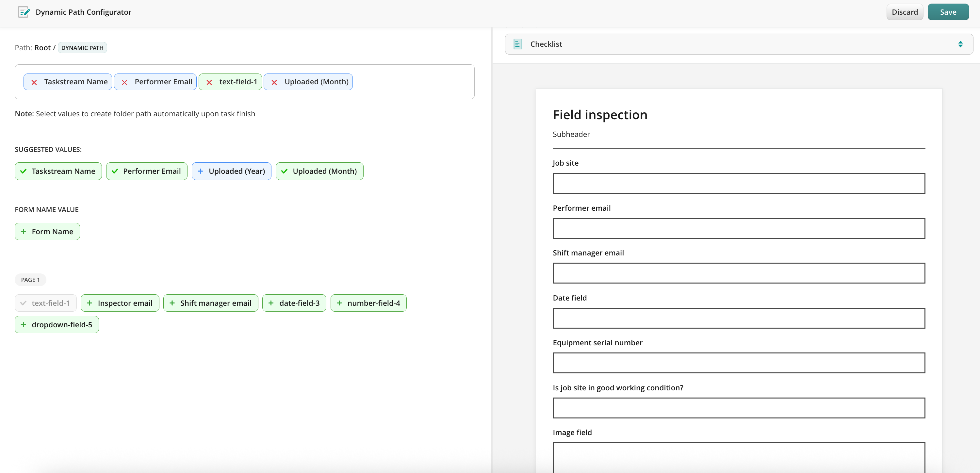
Task: Click the Dynamic Path Configurator logo icon
Action: (x=24, y=12)
